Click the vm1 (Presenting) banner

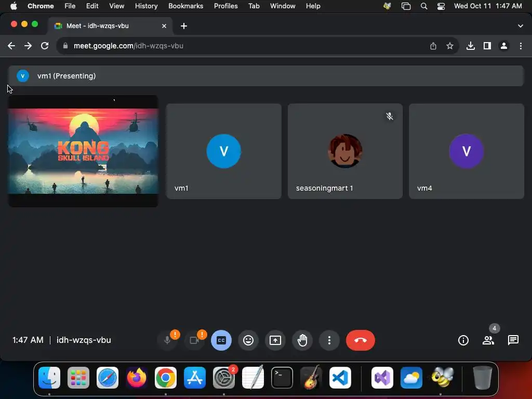(266, 76)
